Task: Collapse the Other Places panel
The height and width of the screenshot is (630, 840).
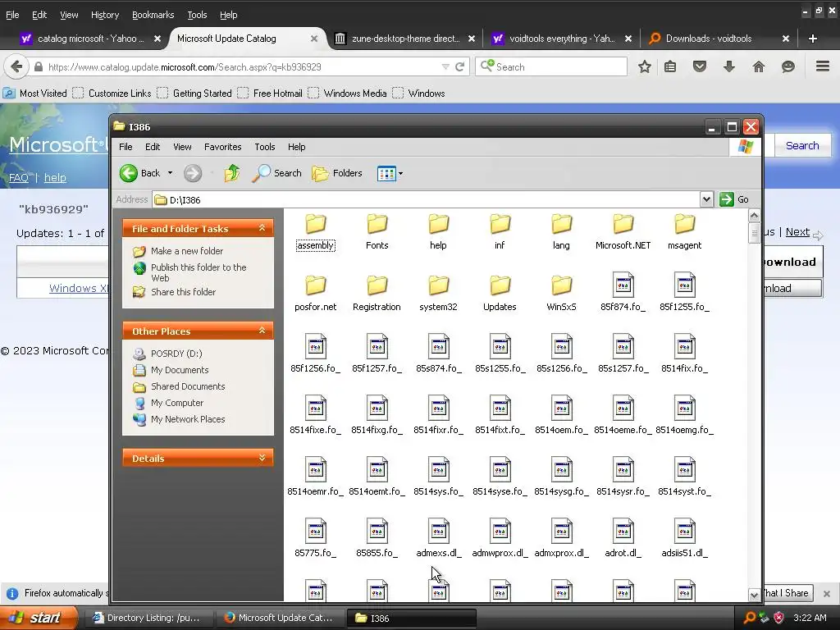Action: point(262,331)
